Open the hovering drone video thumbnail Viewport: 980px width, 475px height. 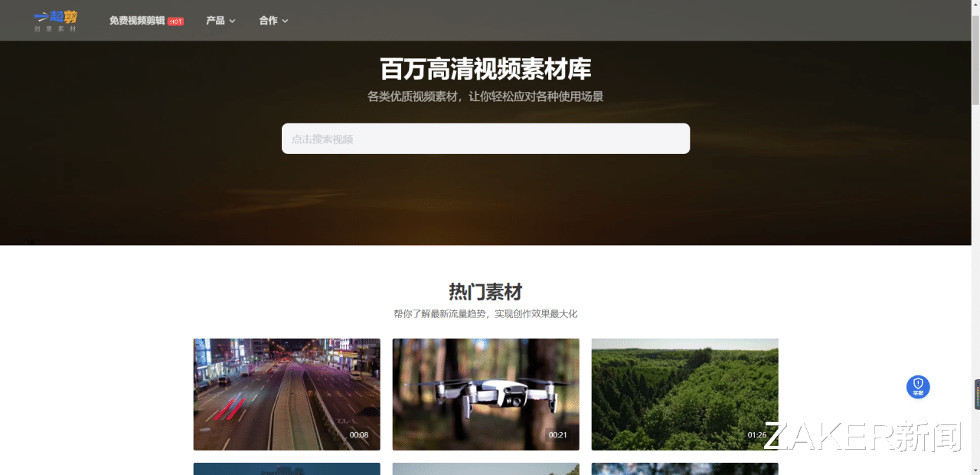[x=485, y=394]
